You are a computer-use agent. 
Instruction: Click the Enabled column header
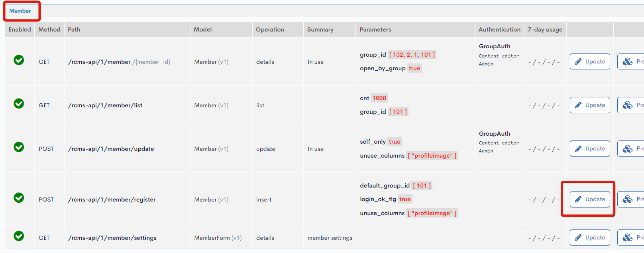pyautogui.click(x=20, y=30)
